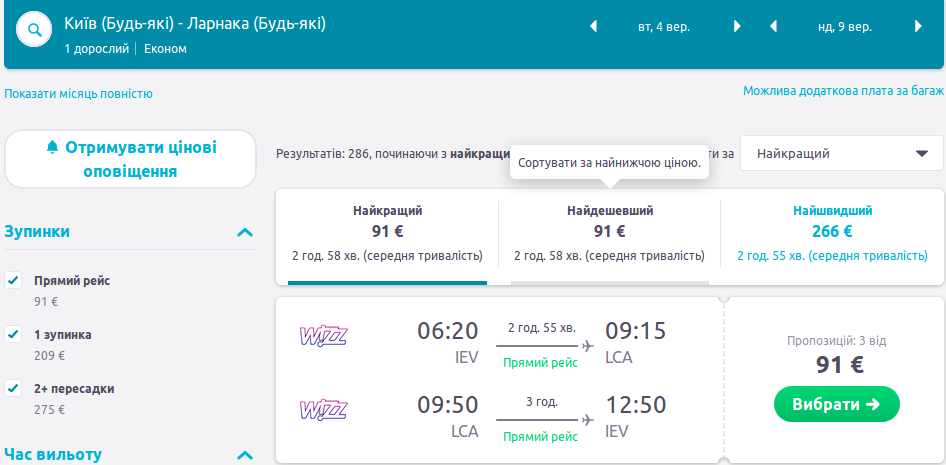Viewport: 946px width, 465px height.
Task: Collapse the Час вильоту filter section
Action: (x=244, y=456)
